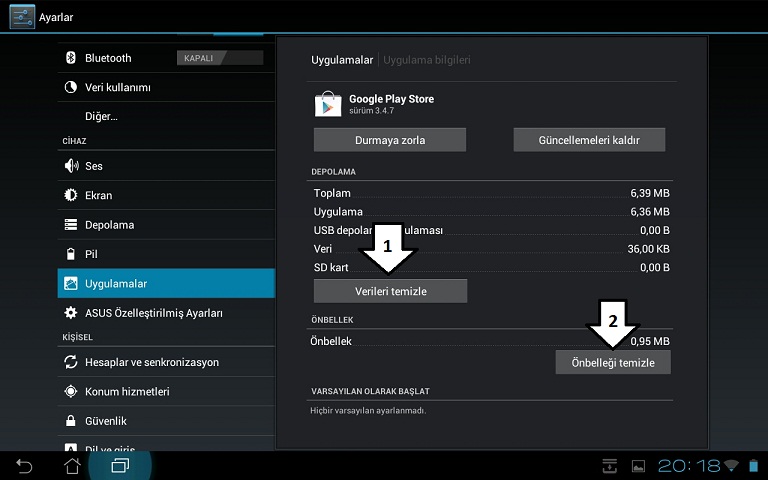768x480 pixels.
Task: Open Veri kullanımı settings entry
Action: 166,87
